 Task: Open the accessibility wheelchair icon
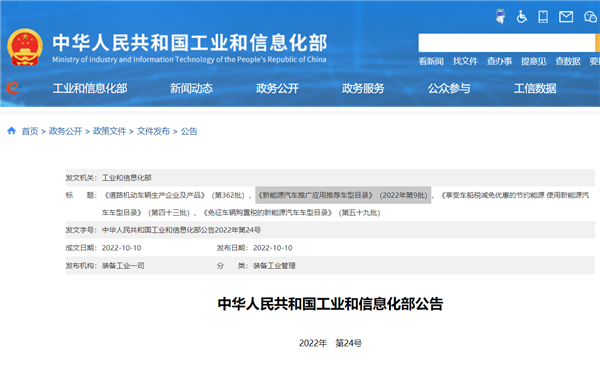pyautogui.click(x=522, y=16)
